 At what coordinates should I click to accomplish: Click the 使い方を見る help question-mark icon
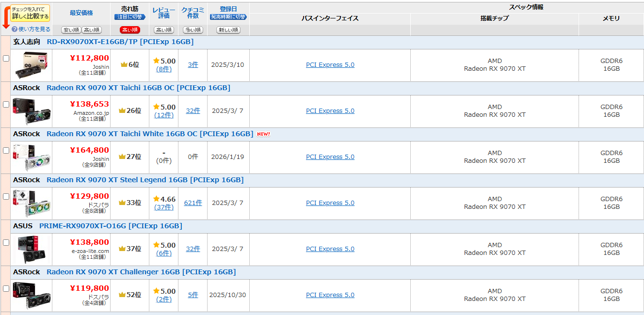15,29
